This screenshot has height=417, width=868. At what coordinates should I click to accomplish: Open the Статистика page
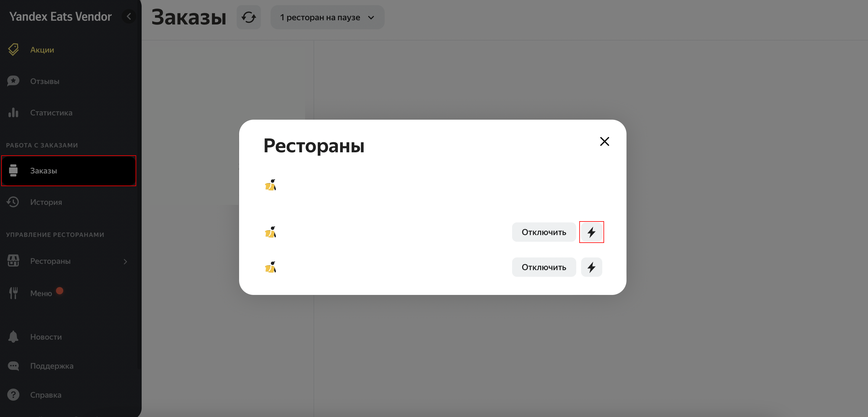[51, 113]
